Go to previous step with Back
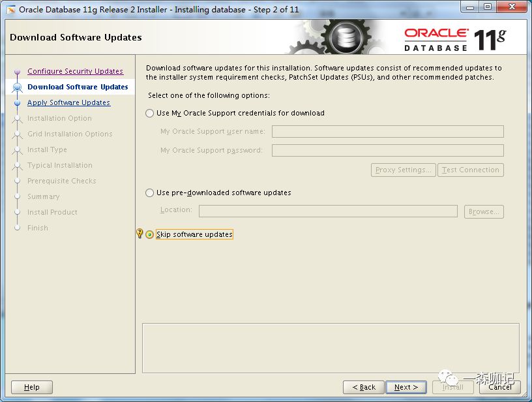The width and height of the screenshot is (532, 402). tap(364, 387)
